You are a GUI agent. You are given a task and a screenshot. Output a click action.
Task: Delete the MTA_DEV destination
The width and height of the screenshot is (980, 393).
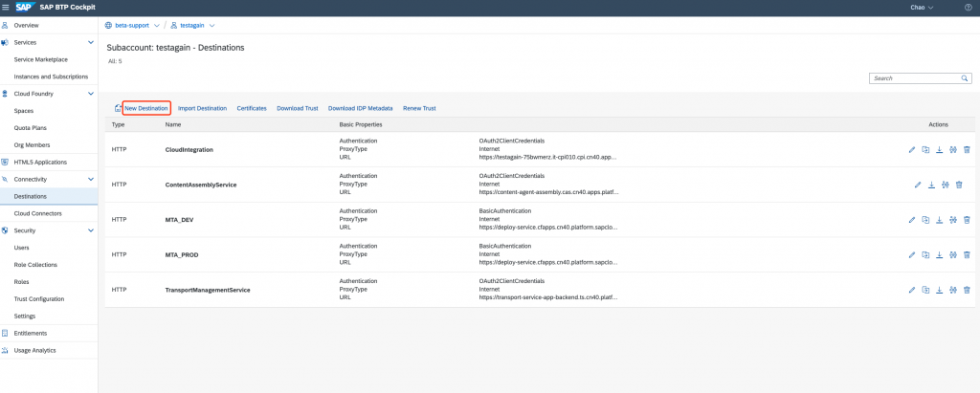point(967,219)
